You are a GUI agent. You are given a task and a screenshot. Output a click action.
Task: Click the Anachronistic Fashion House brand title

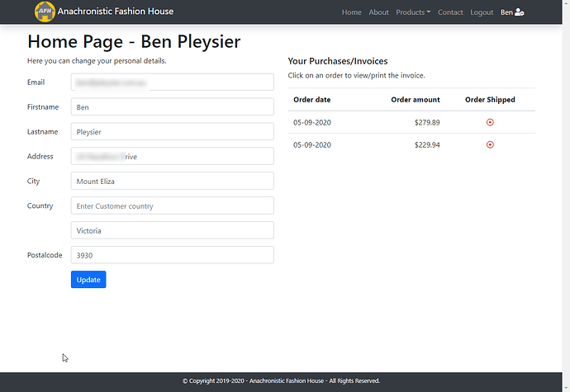[x=116, y=12]
